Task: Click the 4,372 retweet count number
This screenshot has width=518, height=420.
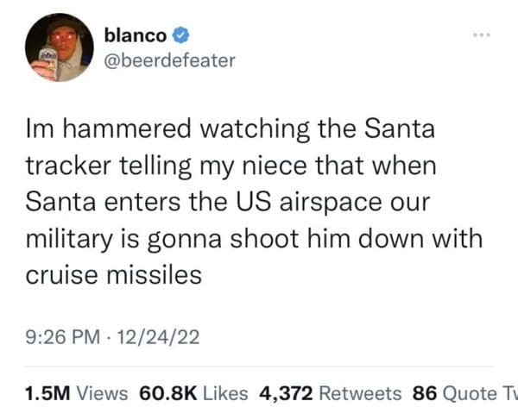Action: pos(287,393)
